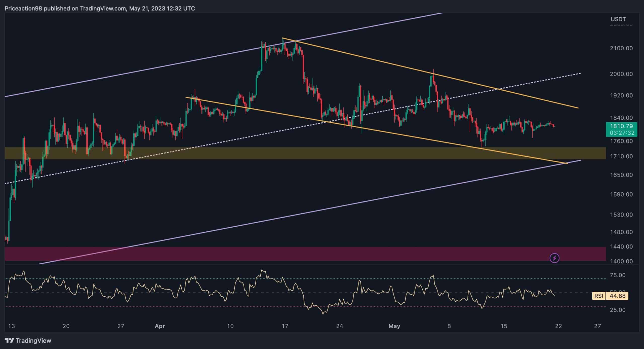Select the Apr label on time axis

point(160,326)
